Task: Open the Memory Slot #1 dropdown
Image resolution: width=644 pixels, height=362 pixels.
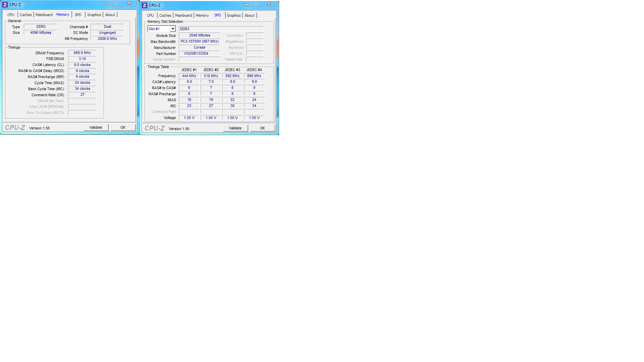Action: coord(172,29)
